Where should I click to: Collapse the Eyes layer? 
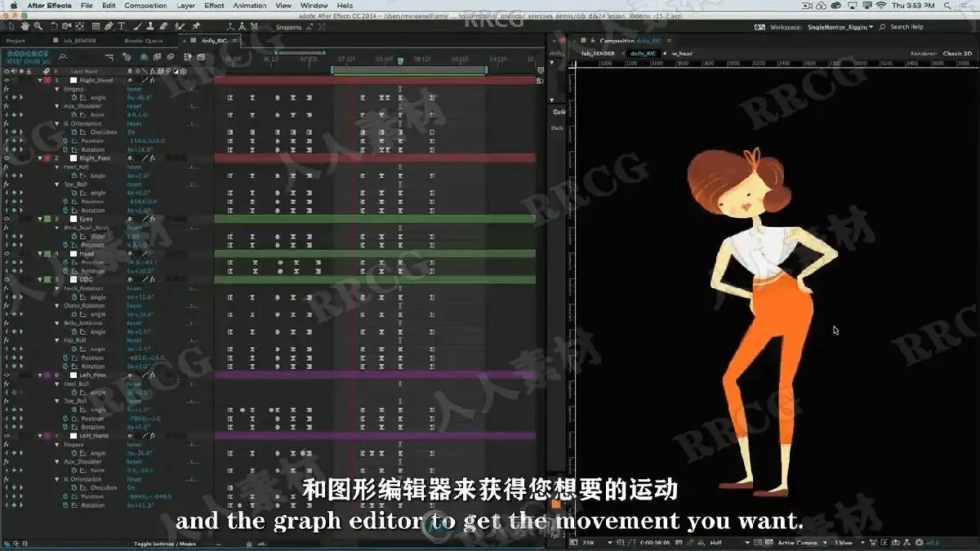pos(40,219)
